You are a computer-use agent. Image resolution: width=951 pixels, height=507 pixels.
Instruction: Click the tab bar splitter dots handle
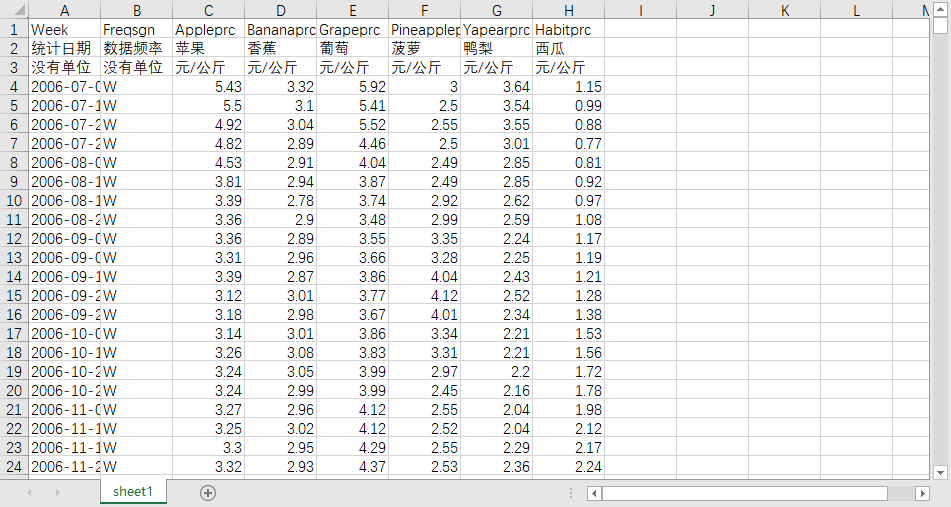[x=571, y=493]
